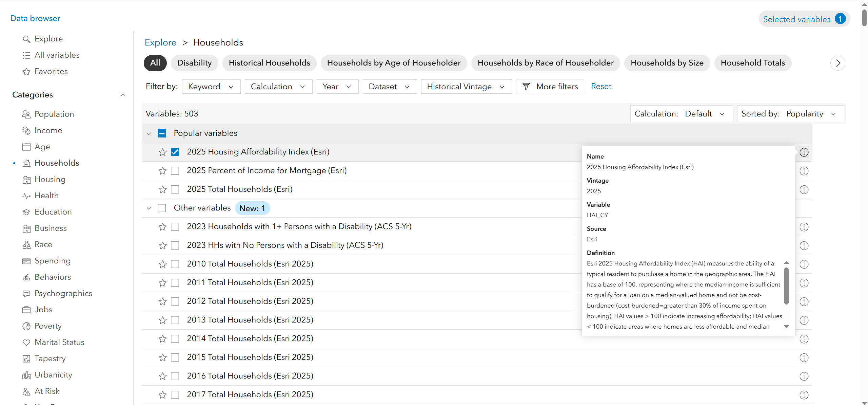Select the Disability category tab

click(x=194, y=63)
